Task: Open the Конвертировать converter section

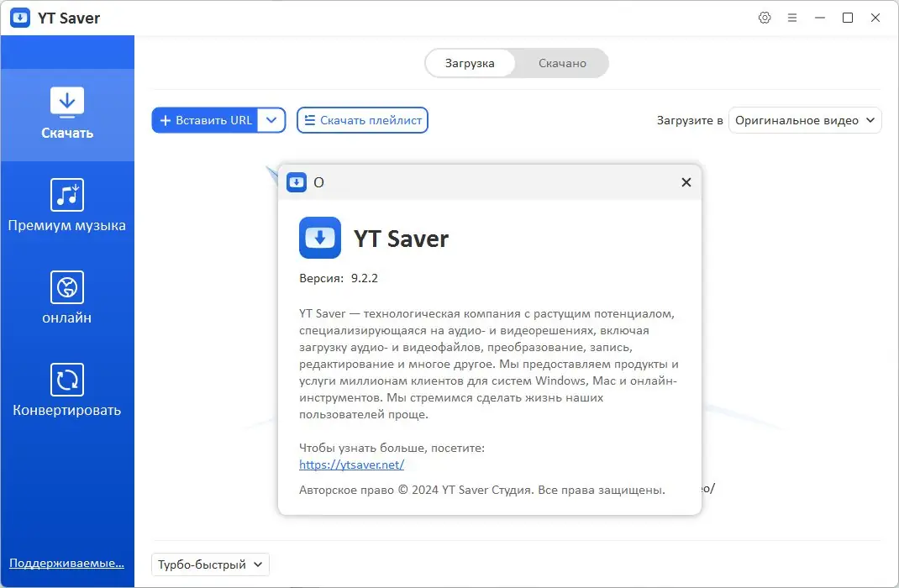Action: (x=67, y=391)
